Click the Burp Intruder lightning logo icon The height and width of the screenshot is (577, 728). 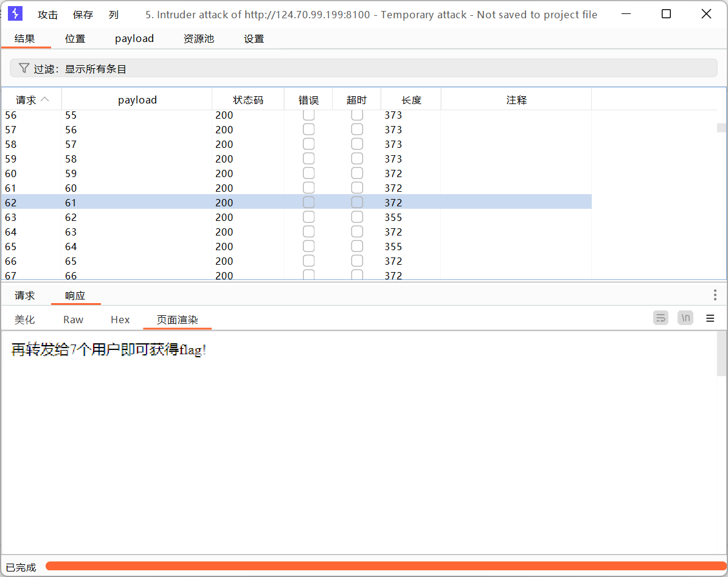point(15,14)
